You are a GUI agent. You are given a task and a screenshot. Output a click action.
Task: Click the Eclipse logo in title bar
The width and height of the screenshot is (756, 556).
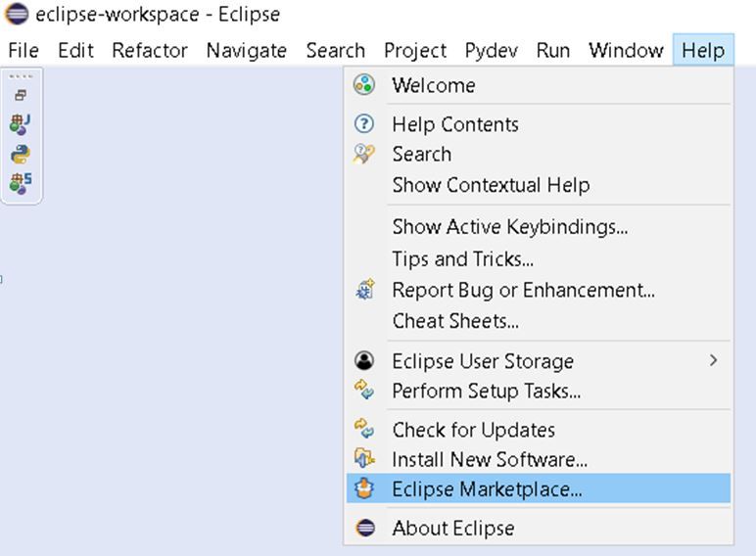click(17, 14)
